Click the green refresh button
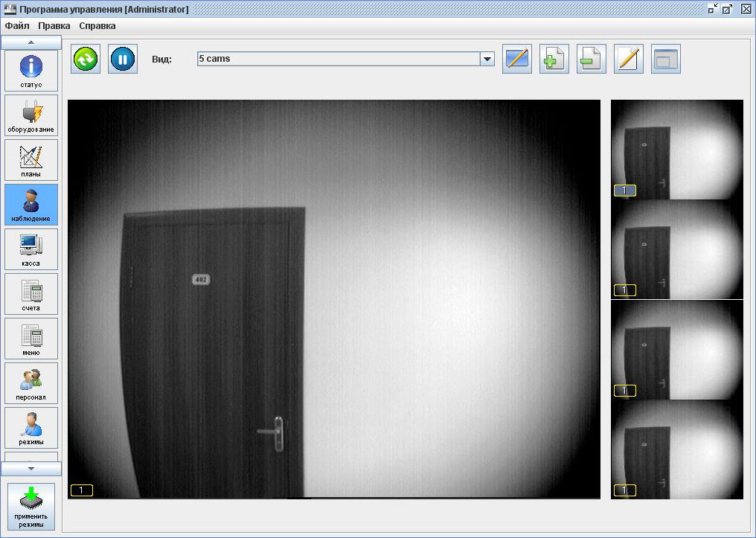This screenshot has height=538, width=756. [x=86, y=59]
